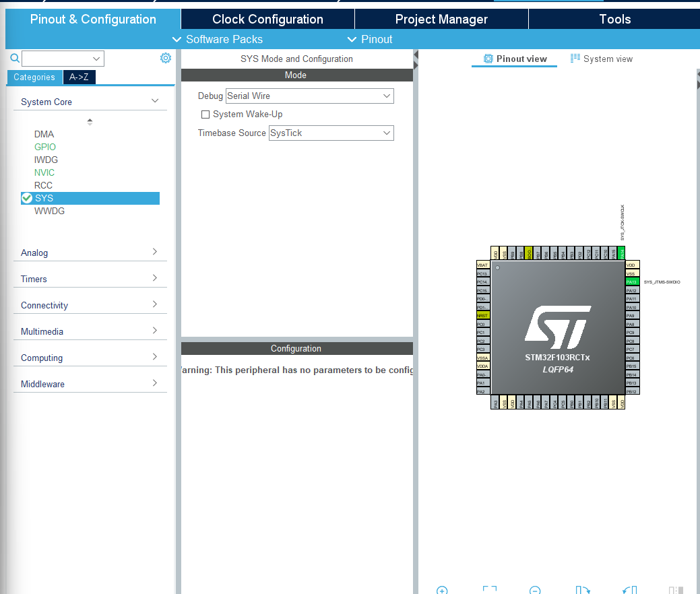Switch to the Clock Configuration tab
Image resolution: width=700 pixels, height=594 pixels.
[268, 19]
